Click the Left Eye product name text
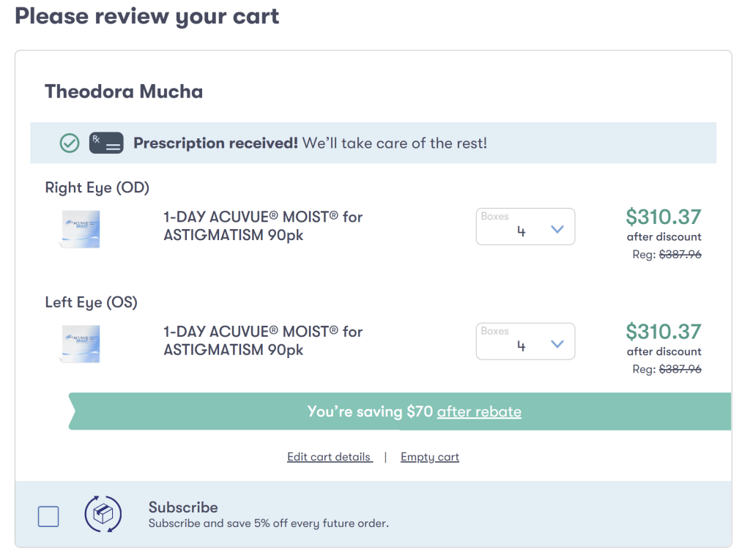The height and width of the screenshot is (560, 750). click(263, 341)
